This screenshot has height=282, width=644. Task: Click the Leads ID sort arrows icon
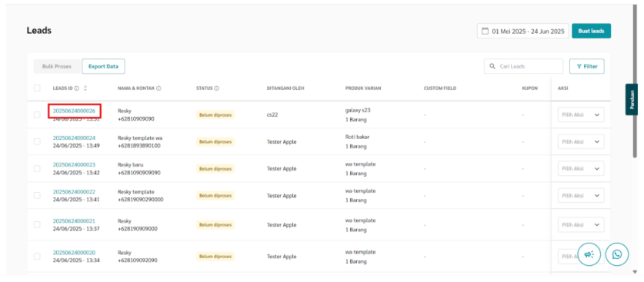click(x=85, y=88)
